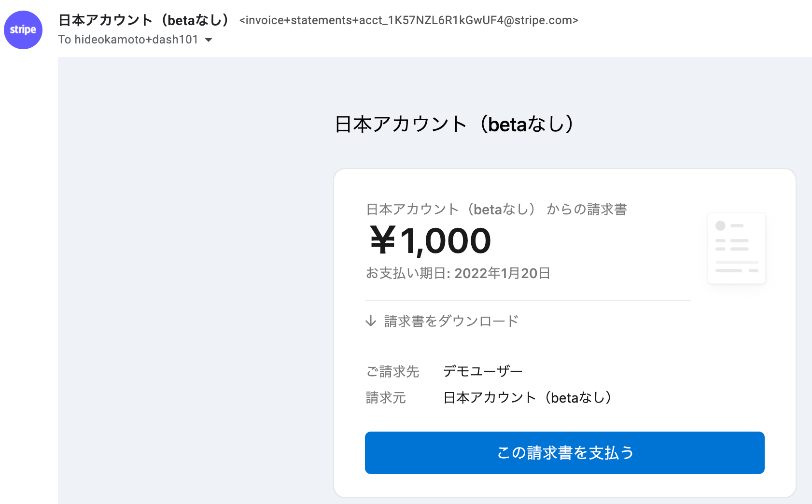Expand the recipient details via the chevron
Screen dimensions: 812x504
(209, 40)
